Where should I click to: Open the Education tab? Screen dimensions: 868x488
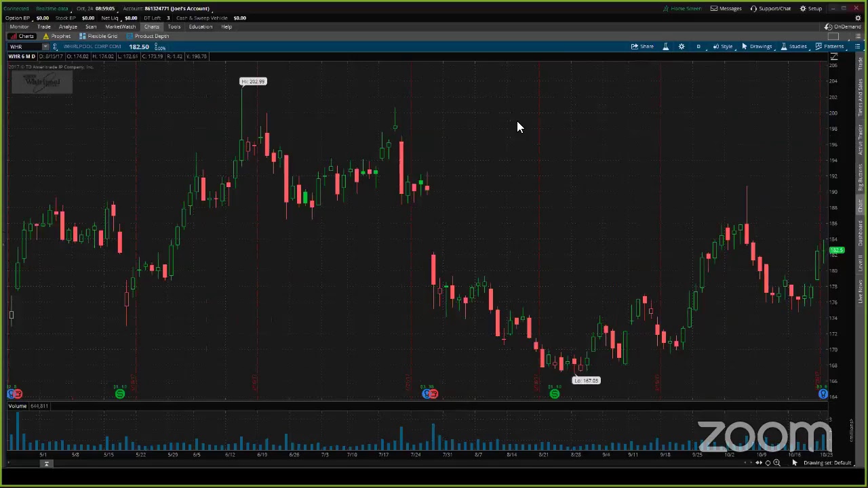point(200,26)
